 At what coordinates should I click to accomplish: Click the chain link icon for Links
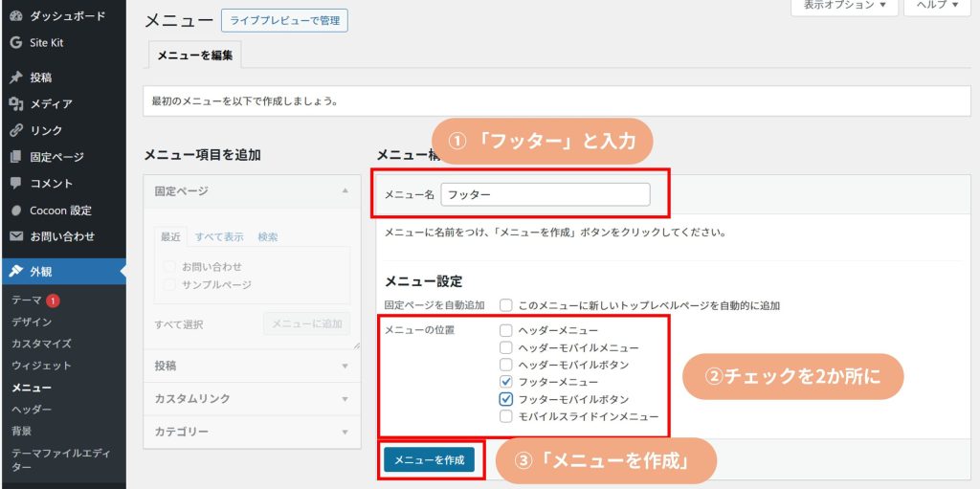[x=16, y=131]
